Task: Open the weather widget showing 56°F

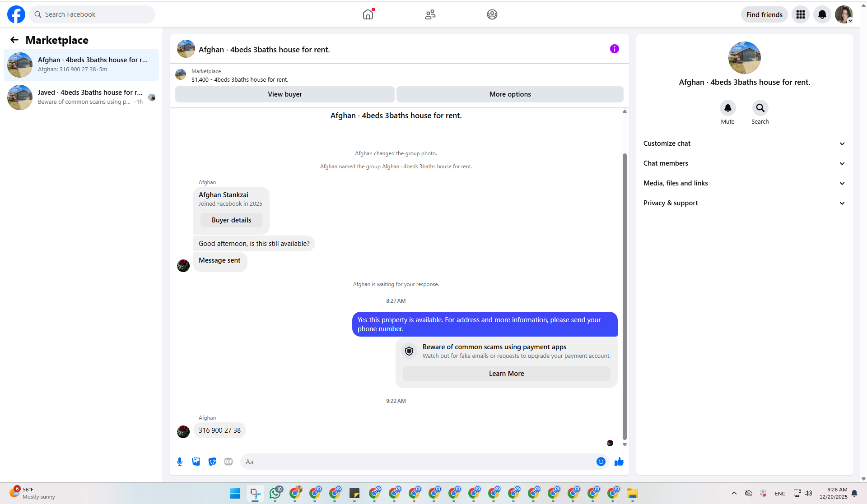Action: (x=33, y=493)
